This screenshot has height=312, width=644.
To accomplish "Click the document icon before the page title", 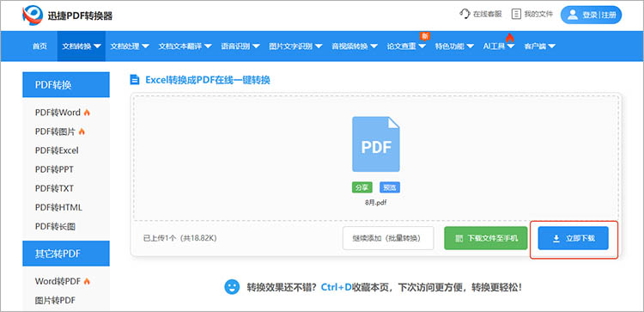I will pyautogui.click(x=134, y=80).
